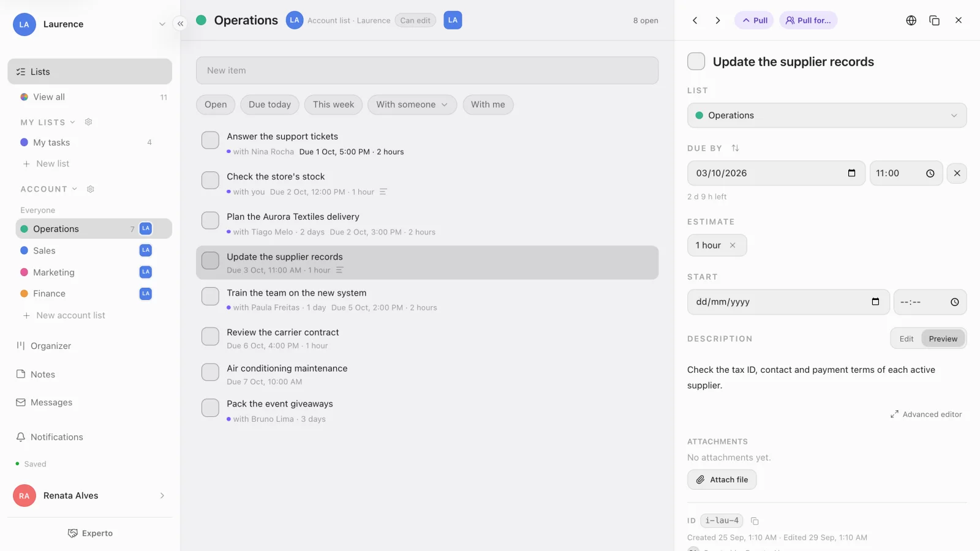This screenshot has height=551, width=980.
Task: Click LA badge on Finance list
Action: coord(146,294)
